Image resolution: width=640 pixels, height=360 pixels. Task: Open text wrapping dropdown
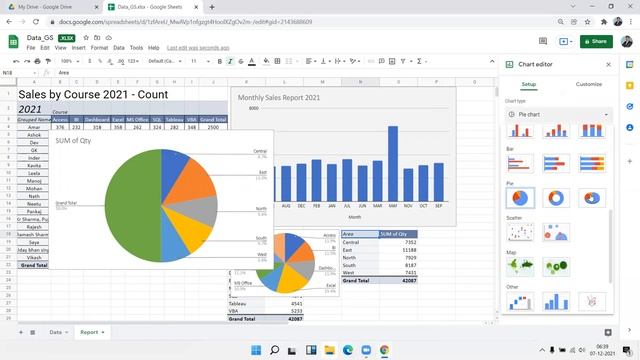pyautogui.click(x=339, y=61)
